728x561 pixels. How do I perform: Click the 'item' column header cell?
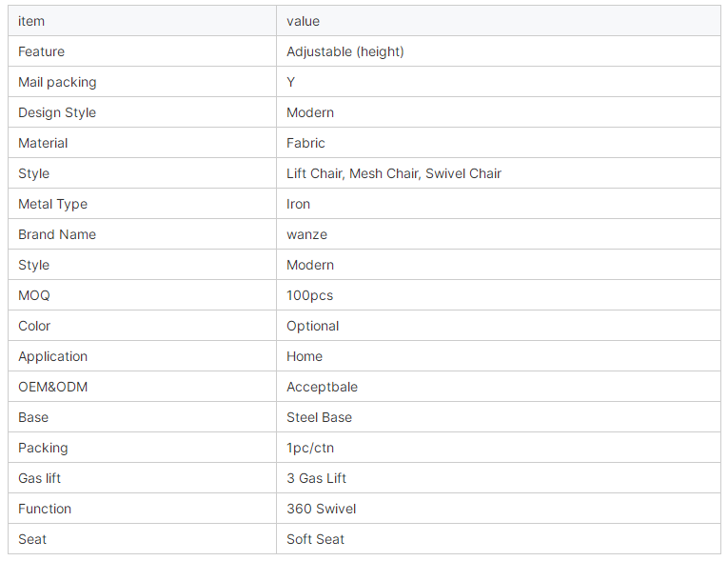click(x=142, y=21)
